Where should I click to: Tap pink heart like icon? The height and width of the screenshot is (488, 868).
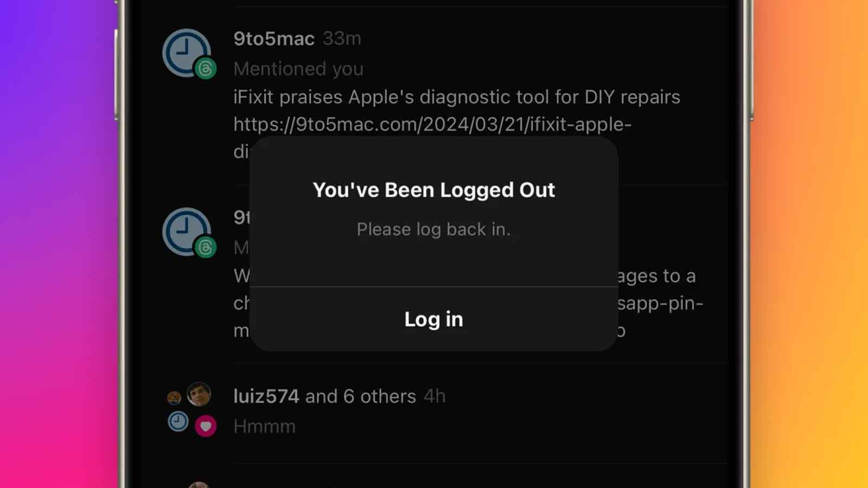pyautogui.click(x=206, y=426)
